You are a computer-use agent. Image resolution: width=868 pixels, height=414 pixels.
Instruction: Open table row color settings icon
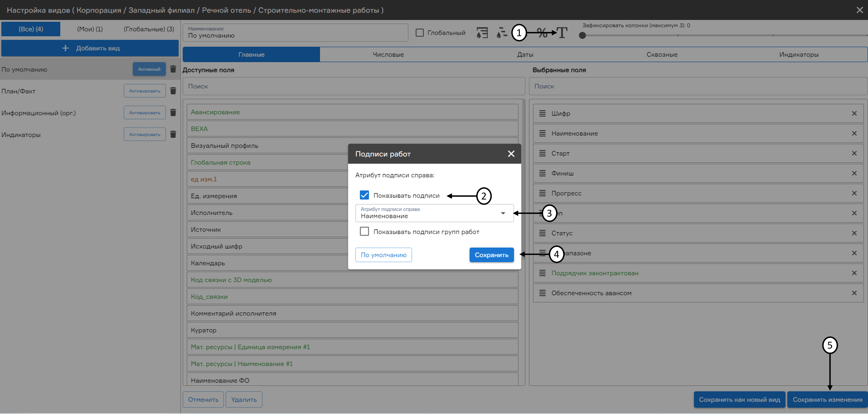(x=482, y=33)
